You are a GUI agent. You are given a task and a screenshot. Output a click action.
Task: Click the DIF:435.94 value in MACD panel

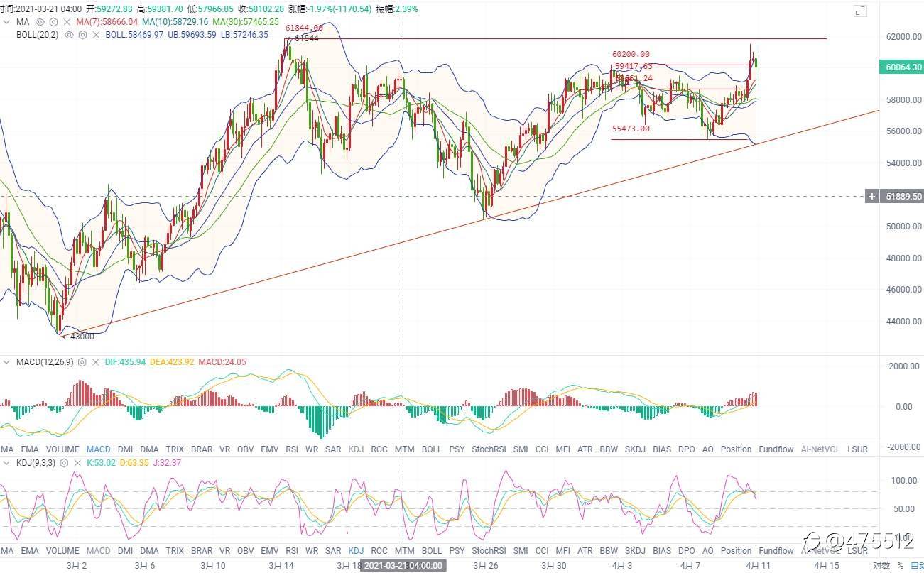coord(125,362)
